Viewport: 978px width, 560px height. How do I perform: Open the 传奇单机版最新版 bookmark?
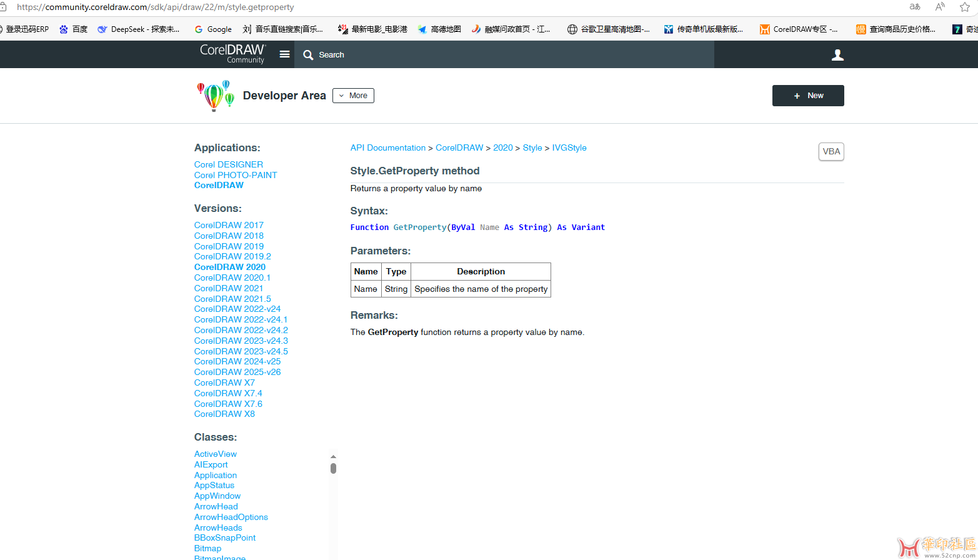click(x=704, y=29)
